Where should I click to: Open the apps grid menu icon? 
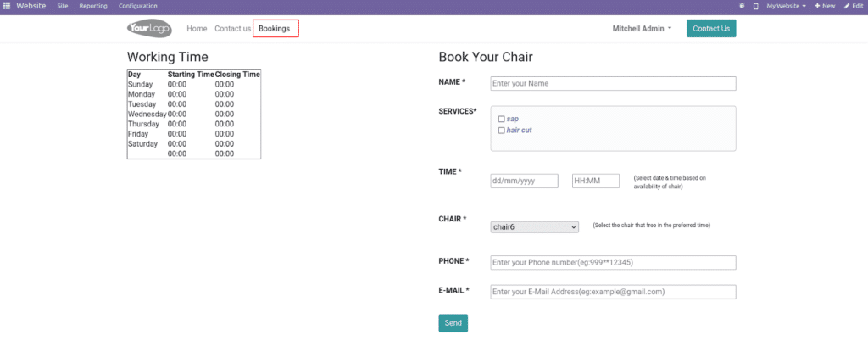click(7, 6)
